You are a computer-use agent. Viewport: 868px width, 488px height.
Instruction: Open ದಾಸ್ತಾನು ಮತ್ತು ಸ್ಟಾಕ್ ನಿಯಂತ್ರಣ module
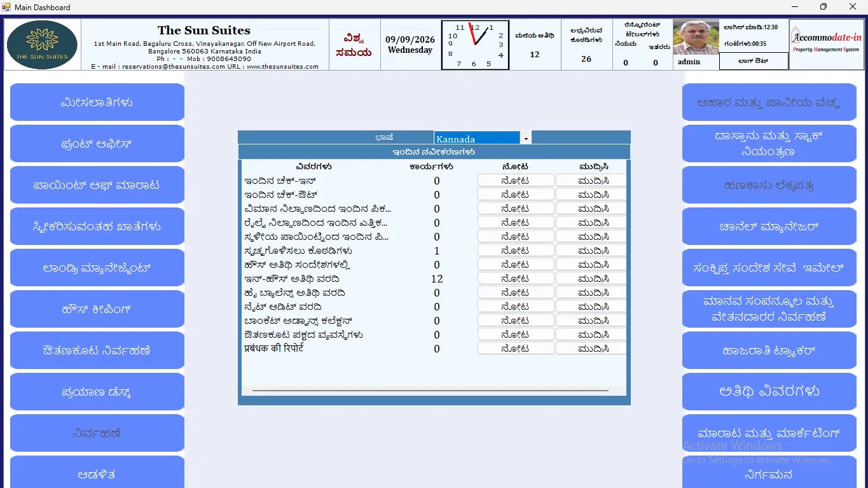769,144
